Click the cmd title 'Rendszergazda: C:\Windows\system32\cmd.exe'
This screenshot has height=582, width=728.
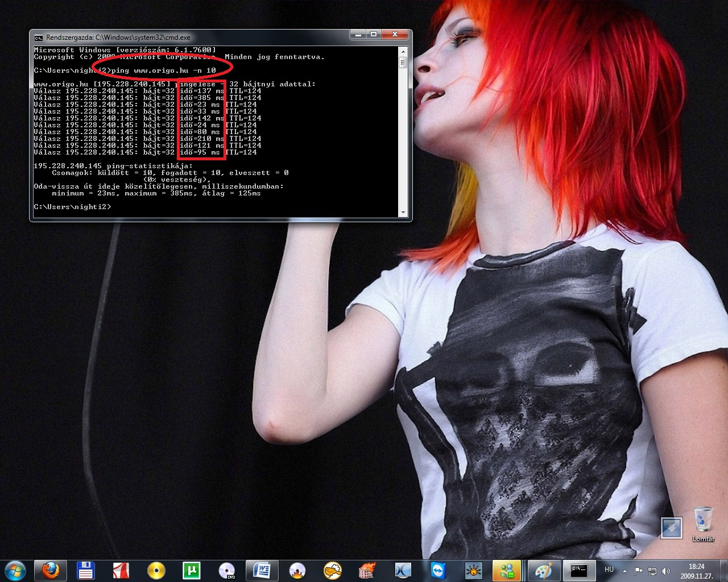pos(118,38)
